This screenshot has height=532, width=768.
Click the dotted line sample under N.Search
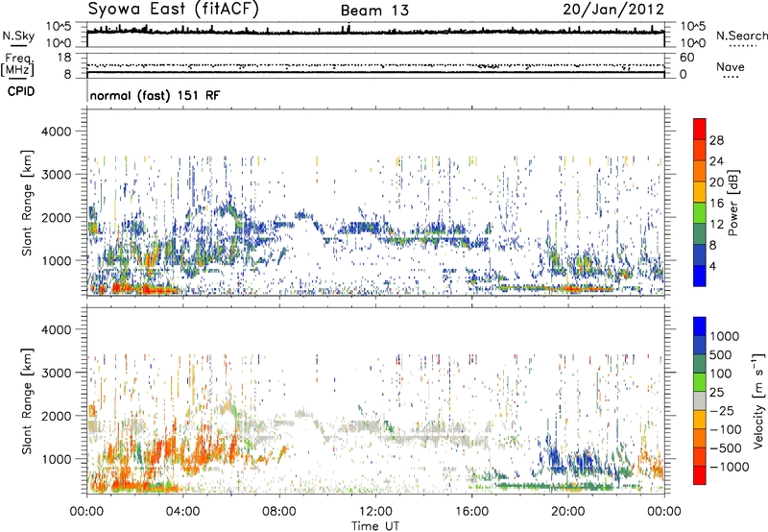tap(742, 46)
